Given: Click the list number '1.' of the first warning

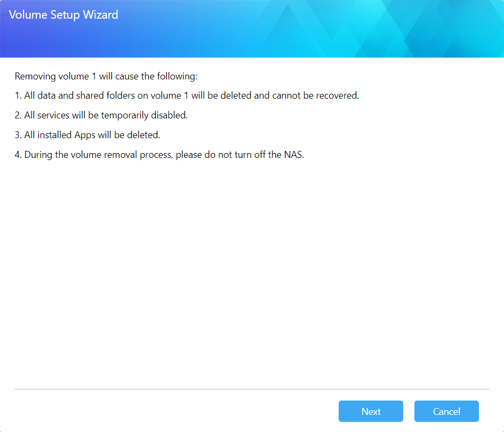Looking at the screenshot, I should [18, 96].
